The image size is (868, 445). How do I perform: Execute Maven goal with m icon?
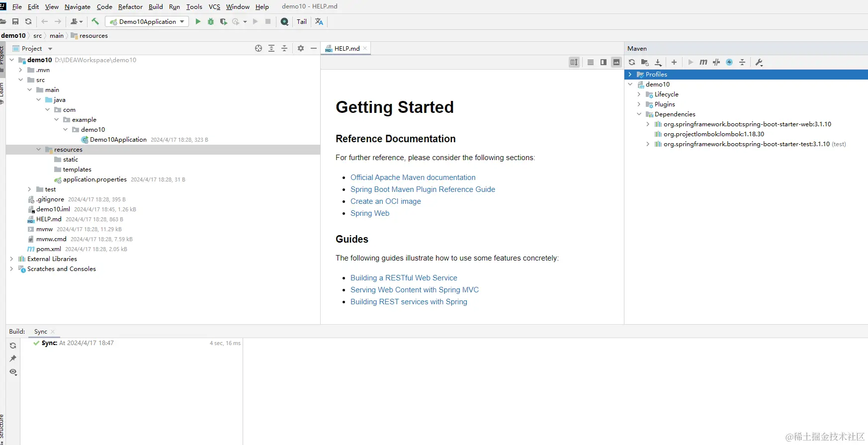[703, 62]
